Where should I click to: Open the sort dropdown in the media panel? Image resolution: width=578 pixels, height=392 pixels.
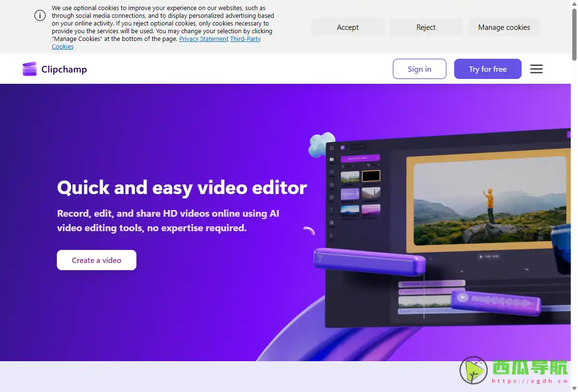coord(374,165)
